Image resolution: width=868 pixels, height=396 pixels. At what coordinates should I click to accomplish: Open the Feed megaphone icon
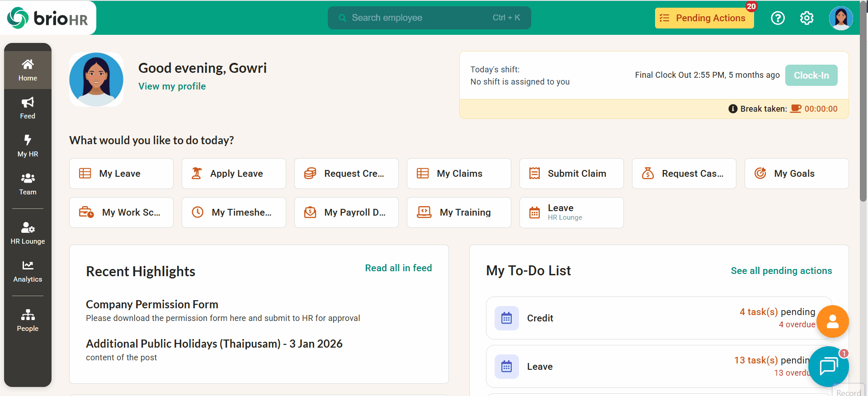[x=28, y=102]
